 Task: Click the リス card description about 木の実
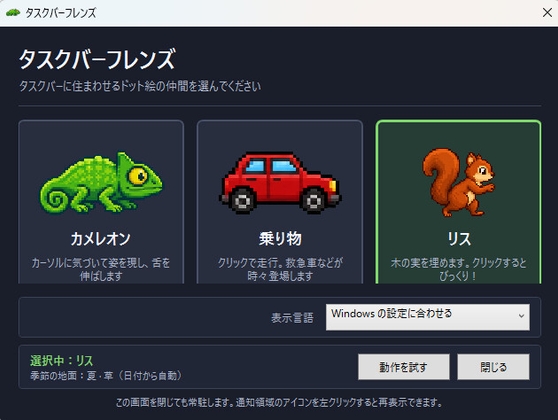click(458, 269)
